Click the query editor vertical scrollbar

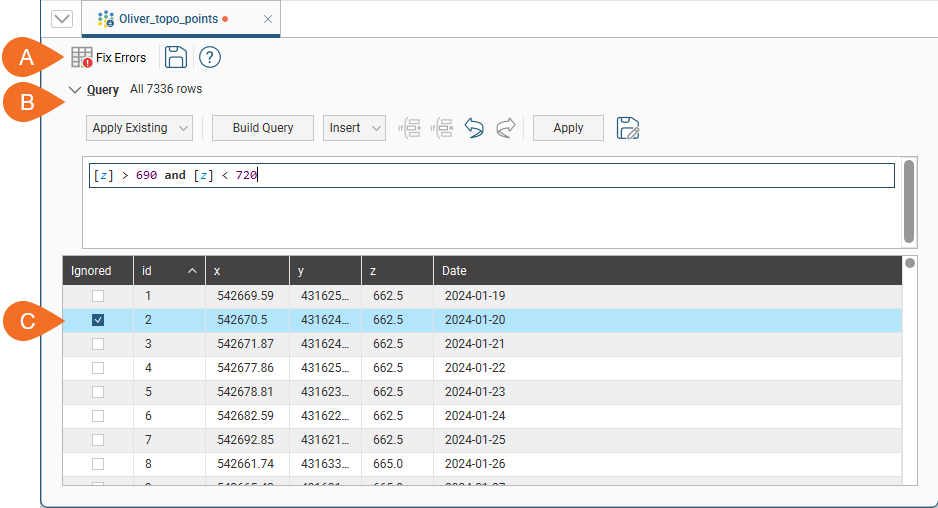click(x=908, y=200)
